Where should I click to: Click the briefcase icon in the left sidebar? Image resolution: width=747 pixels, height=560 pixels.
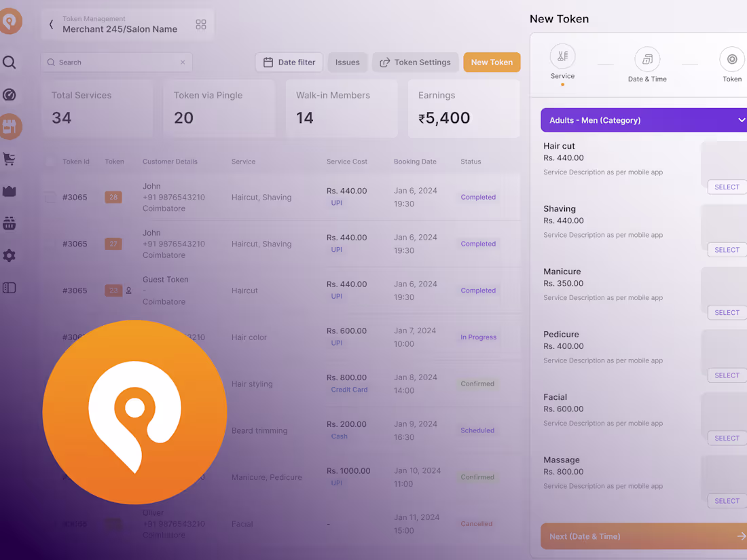coord(9,191)
